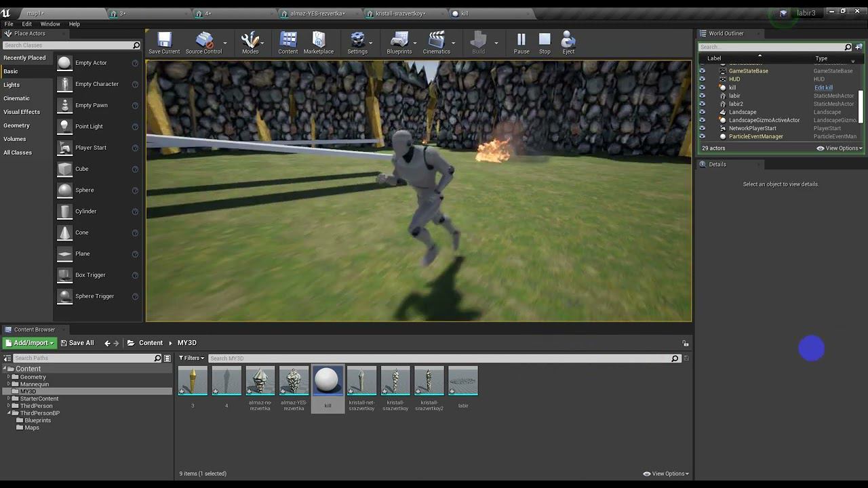This screenshot has width=868, height=488.
Task: Click the Edit kill link
Action: pos(823,87)
